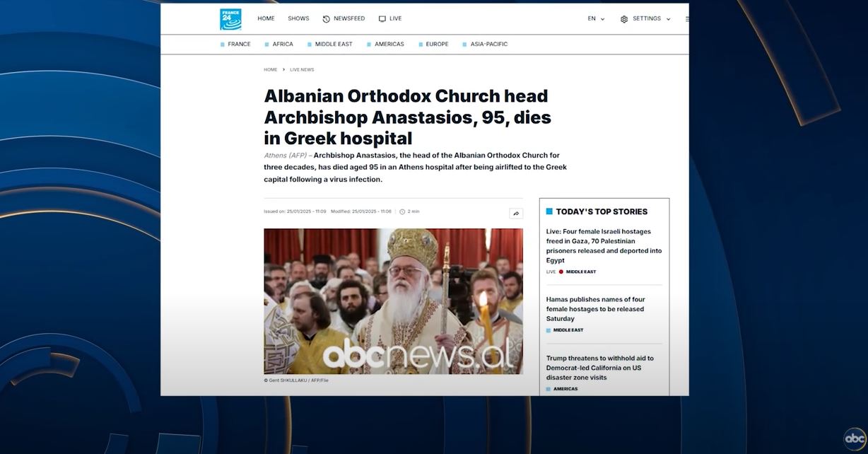Click the France 24 logo

pyautogui.click(x=230, y=19)
